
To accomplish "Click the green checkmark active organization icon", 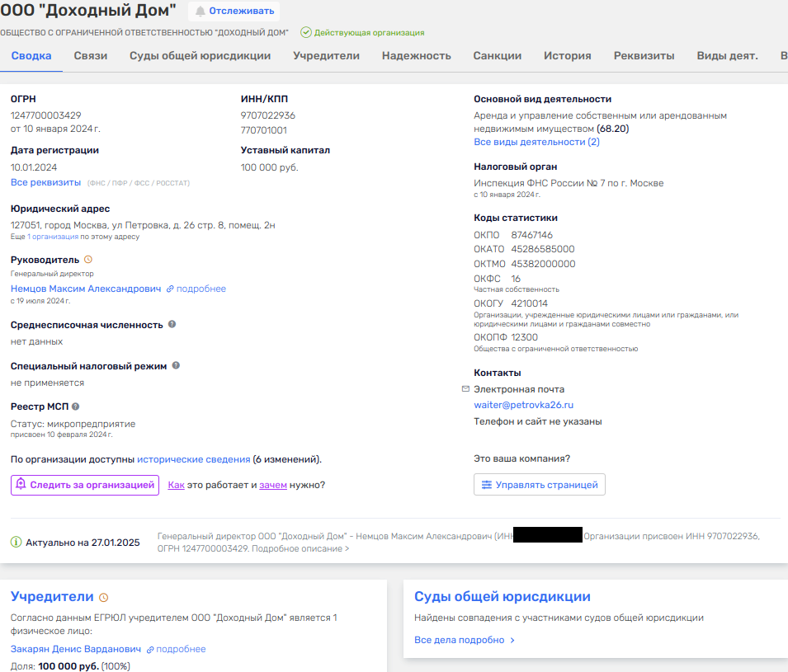I will click(x=305, y=33).
